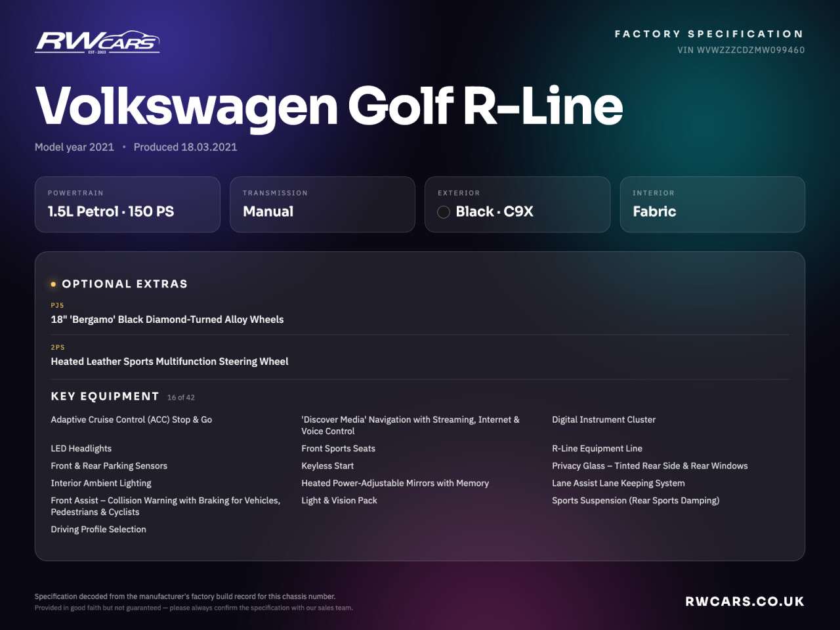This screenshot has height=630, width=840.
Task: Click the 'Specification decoded from' footer note
Action: (x=185, y=597)
